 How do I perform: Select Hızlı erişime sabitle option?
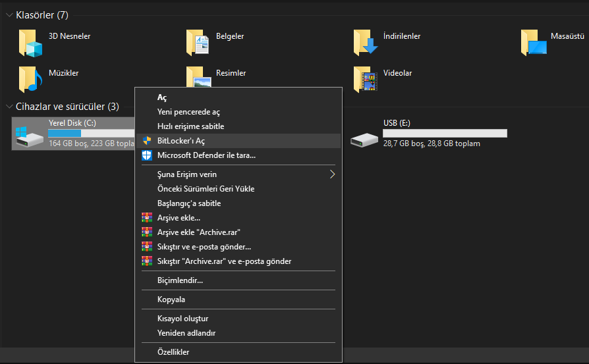[x=190, y=126]
